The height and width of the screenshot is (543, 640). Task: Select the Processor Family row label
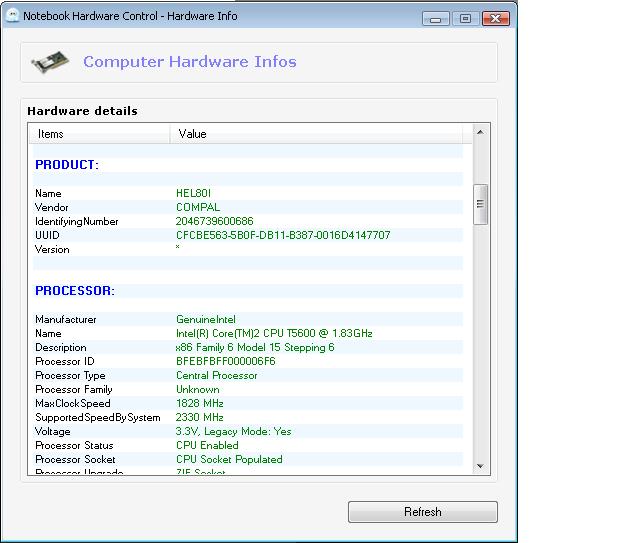coord(74,389)
